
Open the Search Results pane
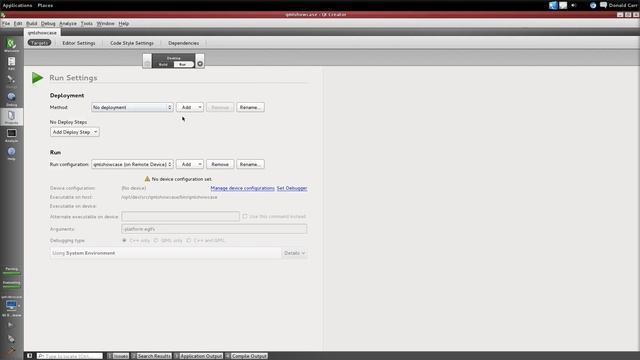click(151, 356)
